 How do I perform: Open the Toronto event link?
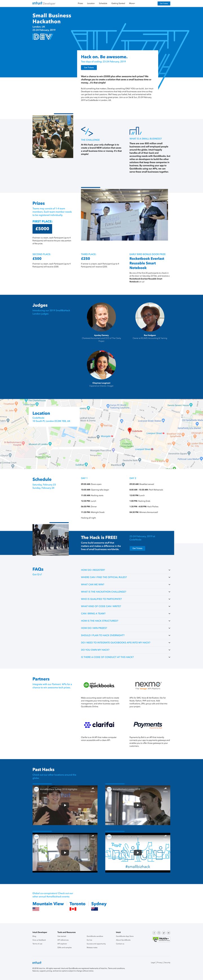(78, 903)
